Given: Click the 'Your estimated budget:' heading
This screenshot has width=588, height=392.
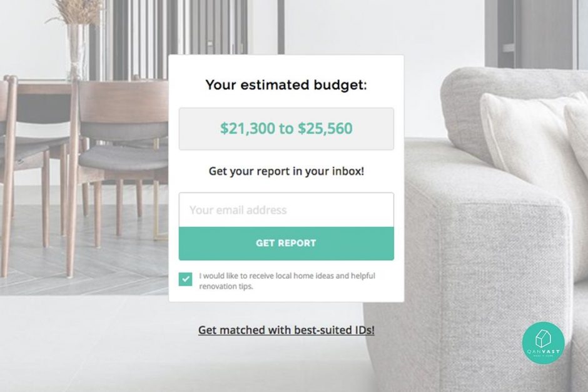Looking at the screenshot, I should click(x=286, y=86).
